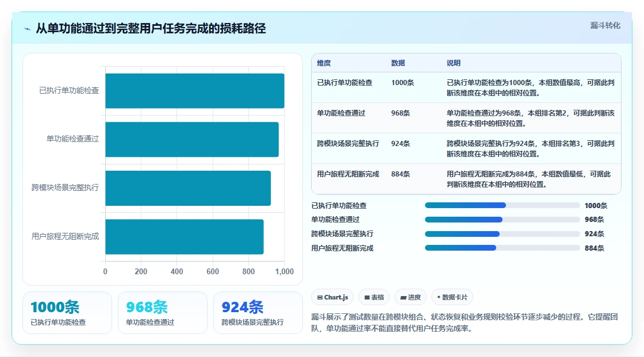
Task: Click the 1000条 value beside progress bar
Action: click(x=596, y=205)
